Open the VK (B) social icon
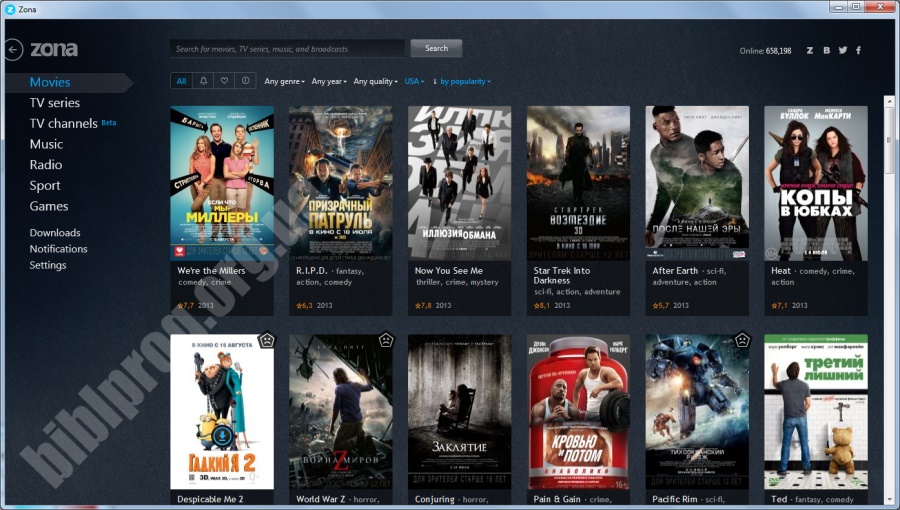Image resolution: width=900 pixels, height=510 pixels. click(827, 50)
